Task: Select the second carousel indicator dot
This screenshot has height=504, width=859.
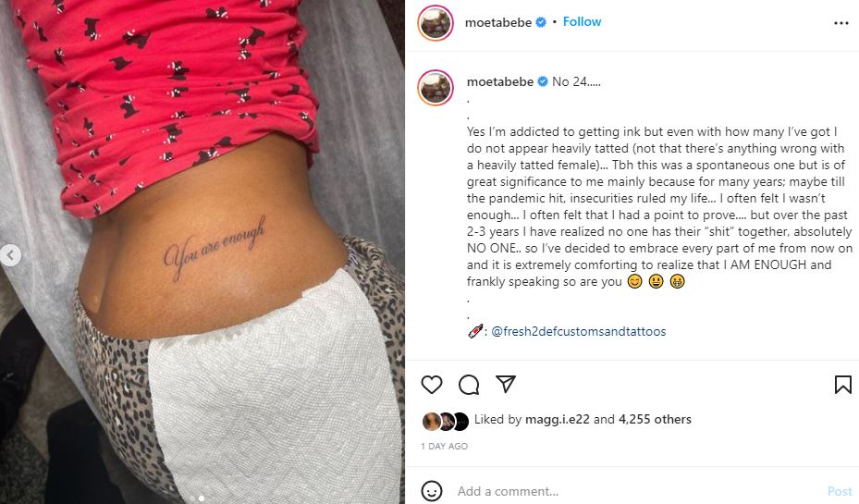Action: (202, 498)
